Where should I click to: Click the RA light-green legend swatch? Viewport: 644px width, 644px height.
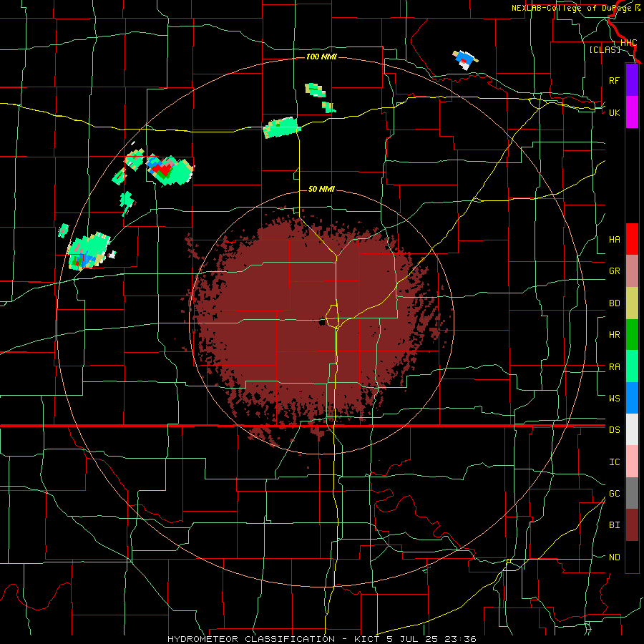click(632, 366)
